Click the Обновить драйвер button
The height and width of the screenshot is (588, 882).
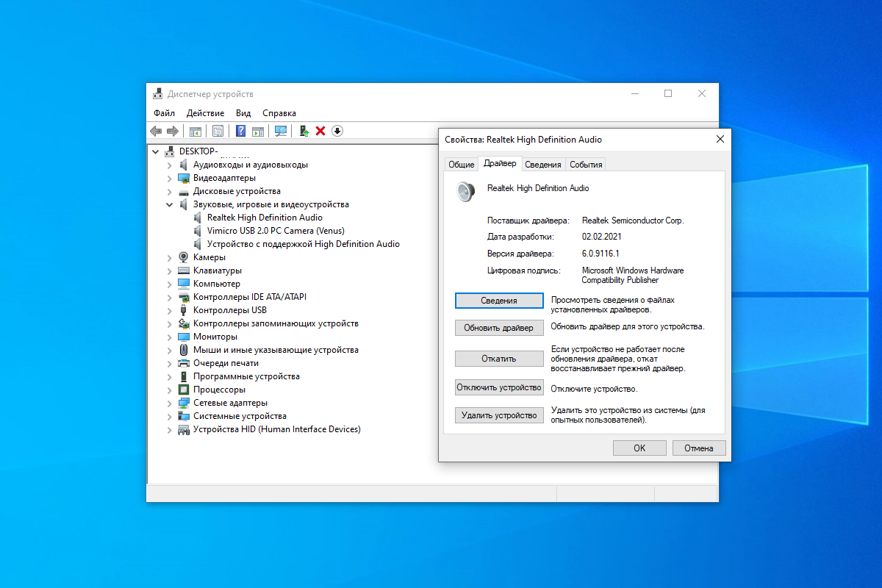499,328
